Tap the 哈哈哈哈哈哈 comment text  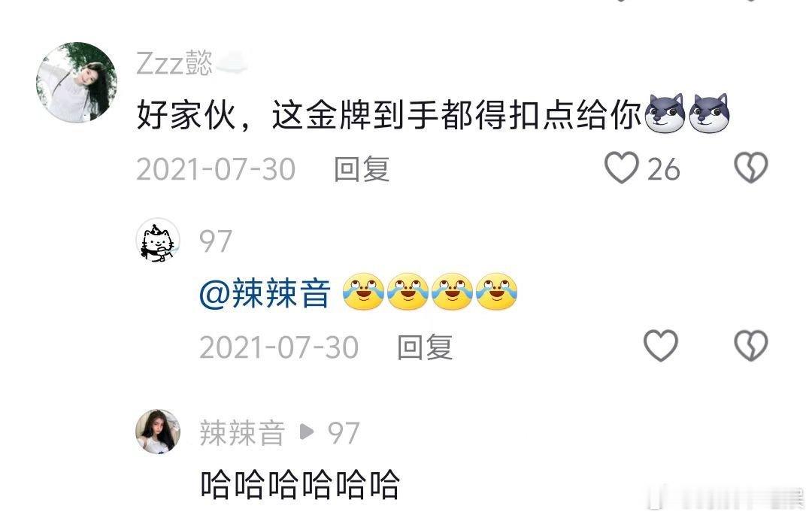click(x=300, y=484)
